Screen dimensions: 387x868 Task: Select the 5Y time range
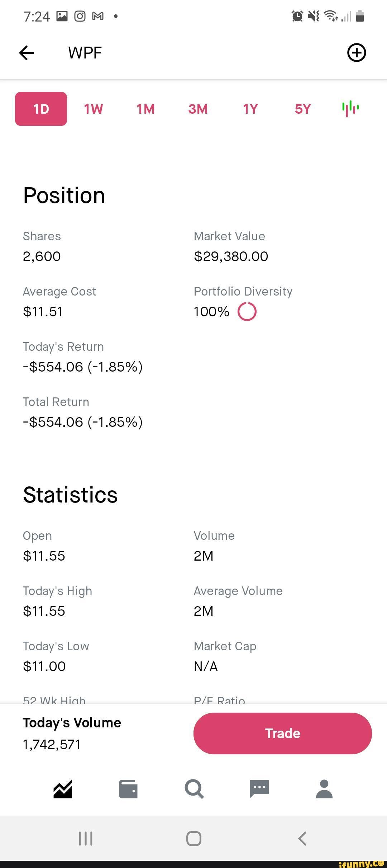(302, 109)
